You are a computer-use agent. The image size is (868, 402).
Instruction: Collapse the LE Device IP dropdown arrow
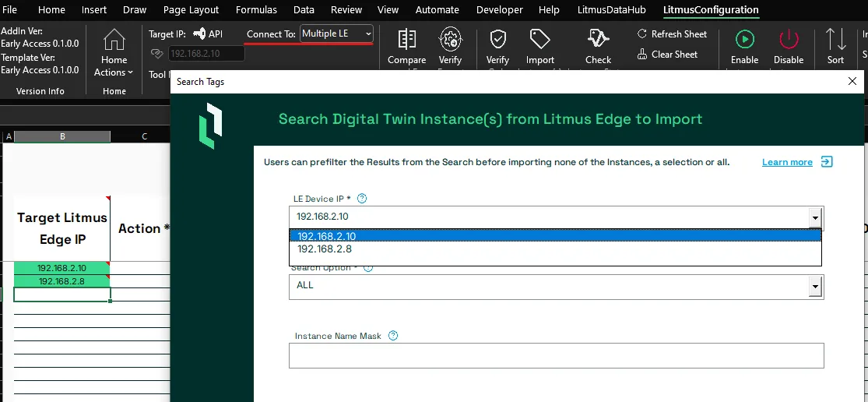pos(815,217)
